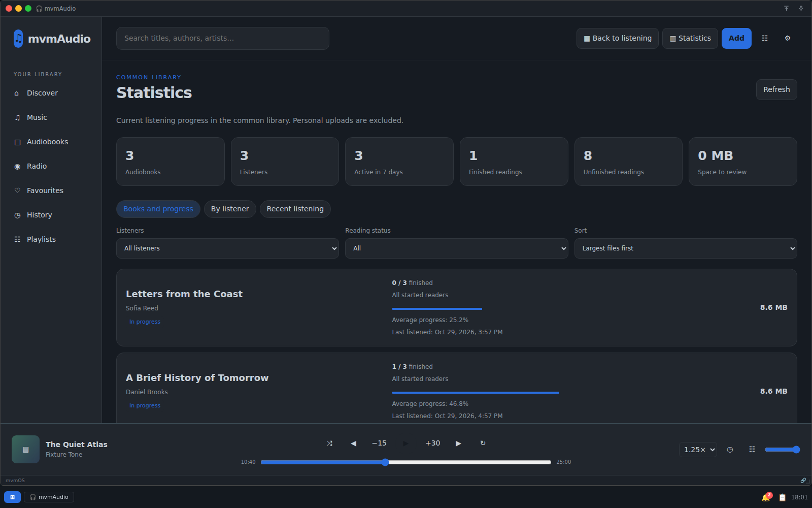This screenshot has width=812, height=508.
Task: Click the Statistics button in top bar
Action: coord(690,38)
